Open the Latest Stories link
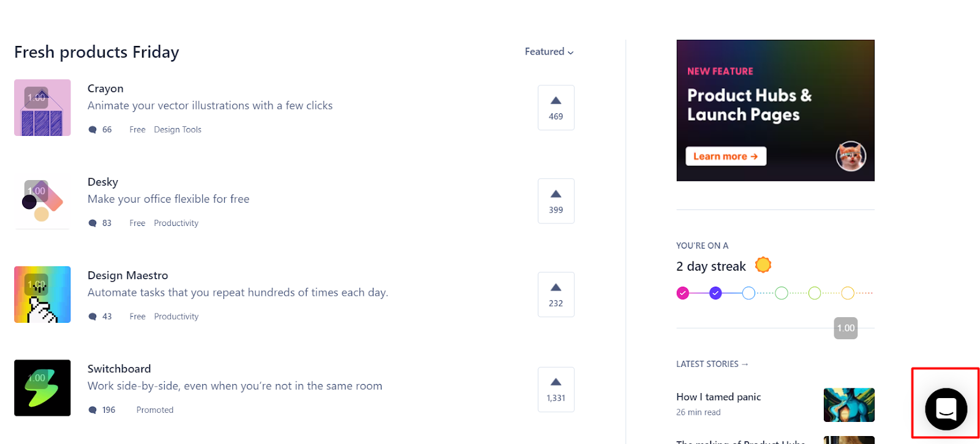 click(712, 364)
